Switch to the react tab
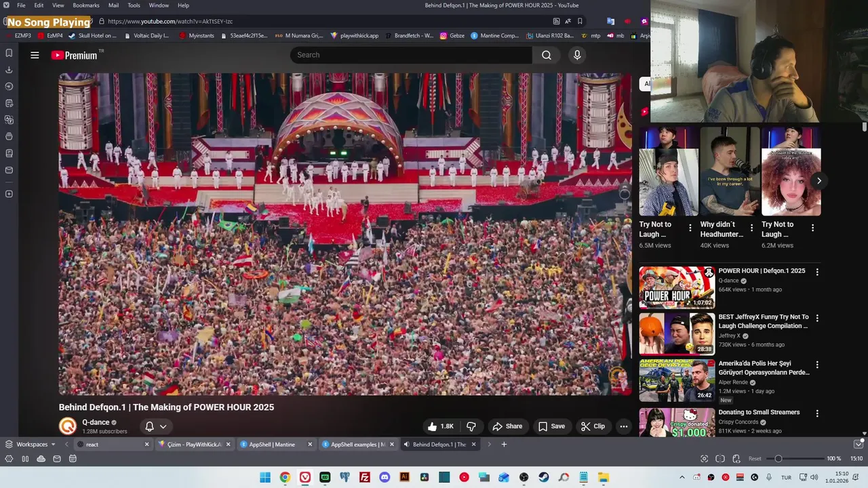This screenshot has width=868, height=488. coord(112,445)
